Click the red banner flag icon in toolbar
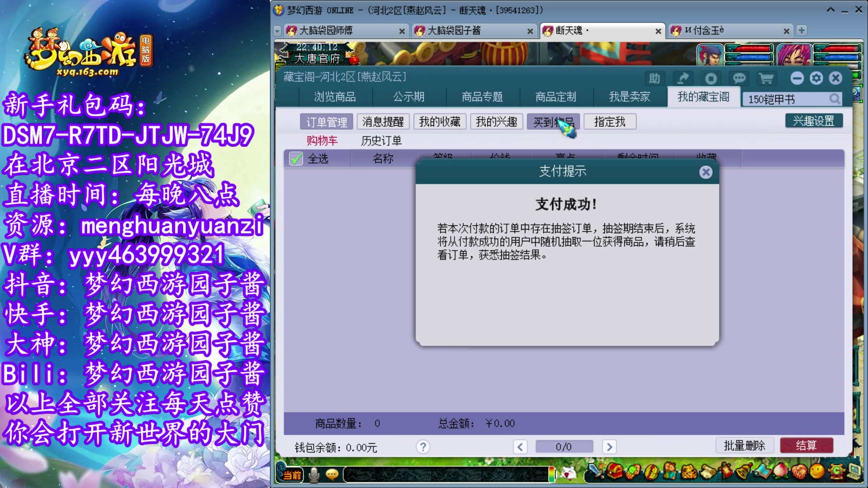 tap(726, 471)
